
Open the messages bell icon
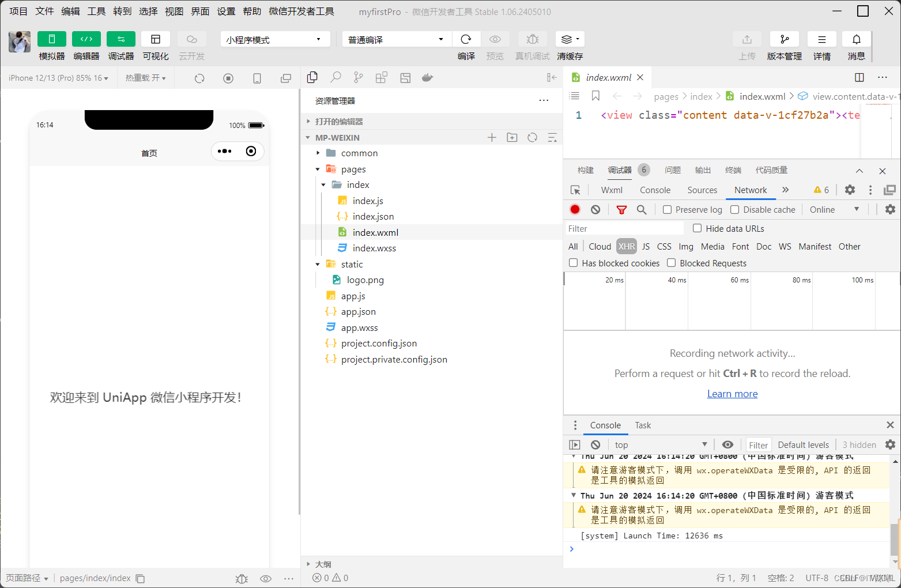[857, 39]
